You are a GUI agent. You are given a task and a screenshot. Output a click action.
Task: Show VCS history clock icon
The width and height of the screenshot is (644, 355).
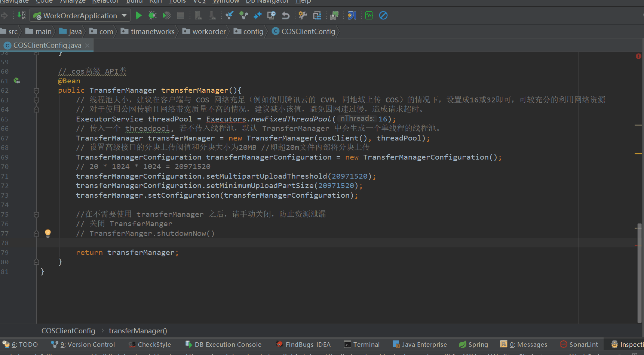(272, 16)
